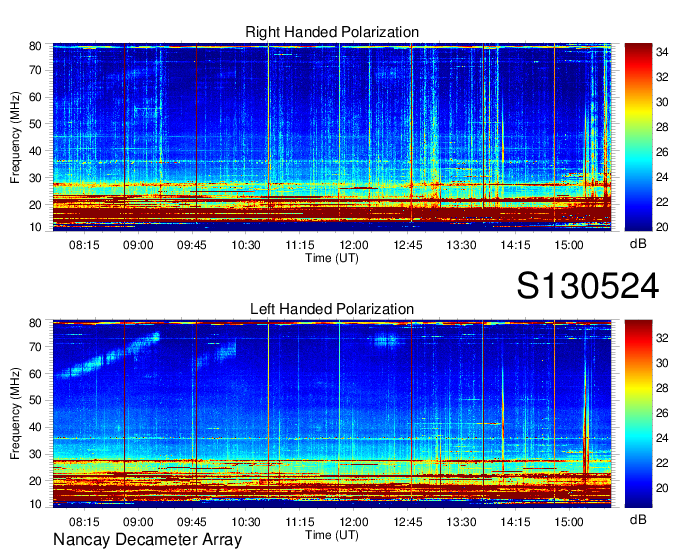
Task: Click "Time (UT)" label under top plot
Action: [332, 258]
